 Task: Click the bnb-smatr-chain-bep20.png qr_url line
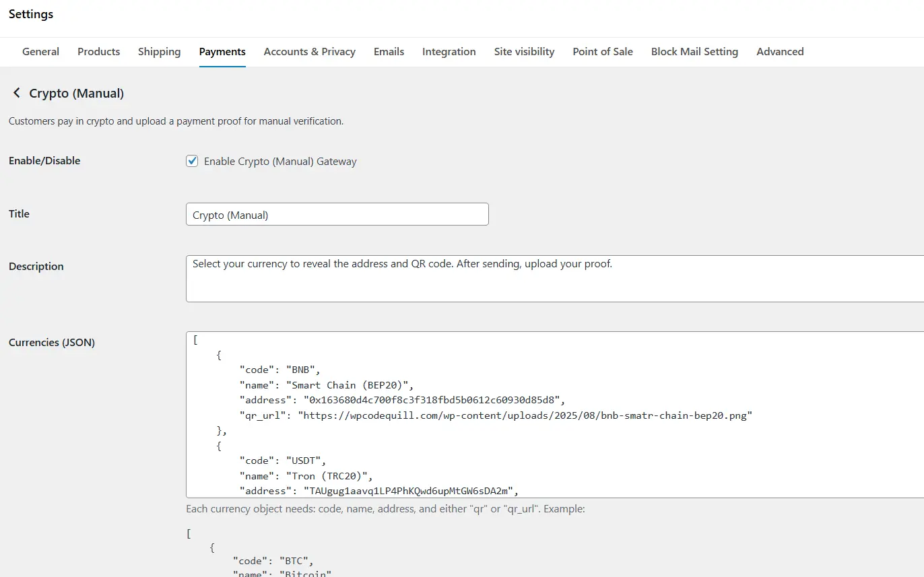(x=496, y=415)
